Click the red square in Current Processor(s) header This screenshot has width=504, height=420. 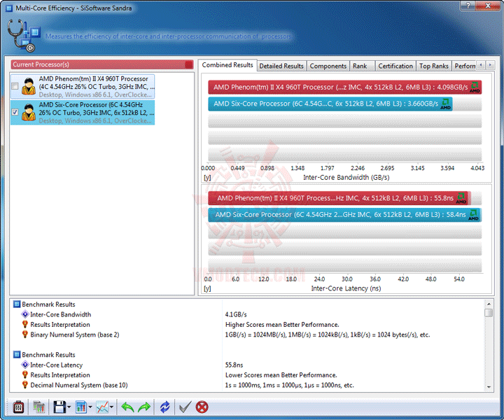tap(189, 64)
